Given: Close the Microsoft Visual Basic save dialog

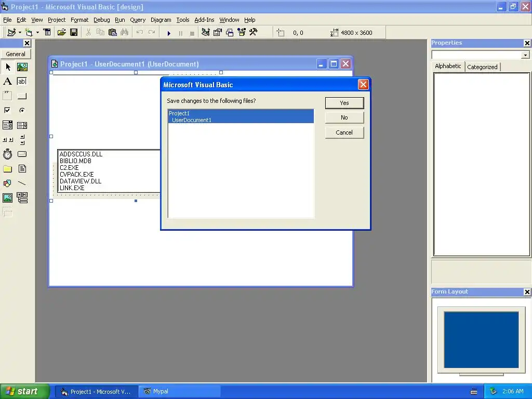Looking at the screenshot, I should 363,85.
